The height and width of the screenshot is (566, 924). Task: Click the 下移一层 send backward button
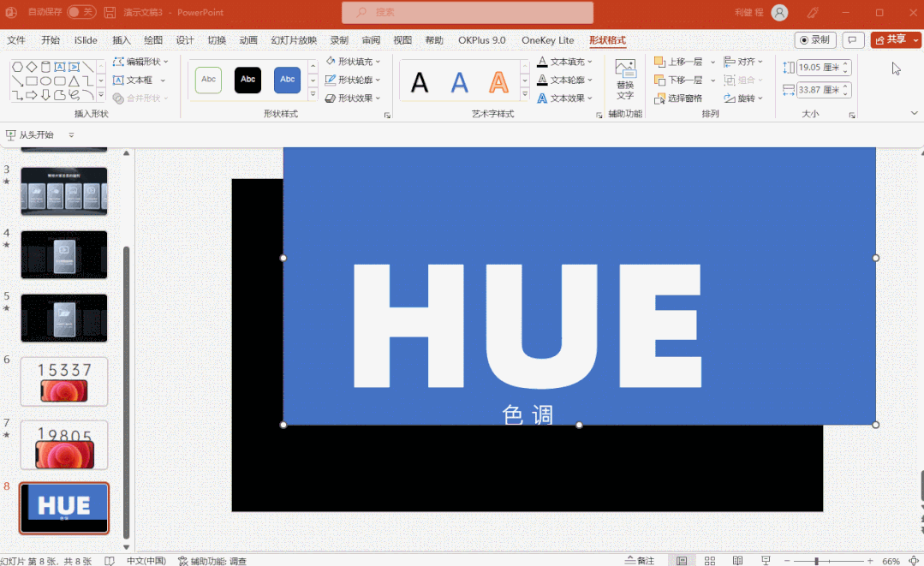pos(678,80)
